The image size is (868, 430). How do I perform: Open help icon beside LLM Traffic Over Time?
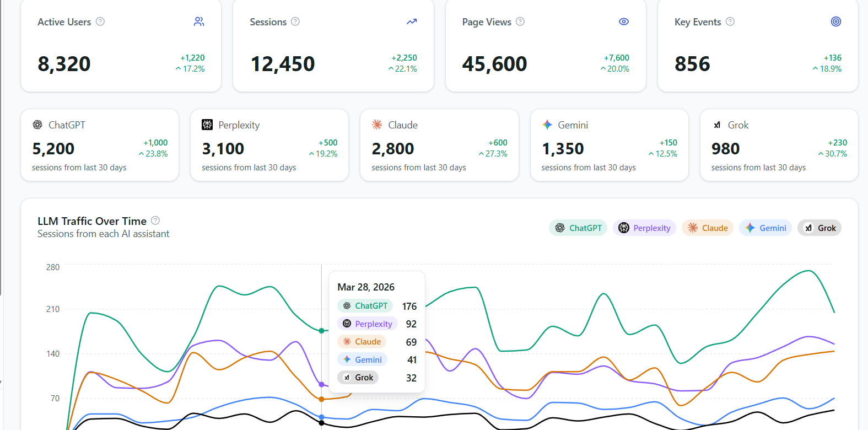pyautogui.click(x=155, y=221)
